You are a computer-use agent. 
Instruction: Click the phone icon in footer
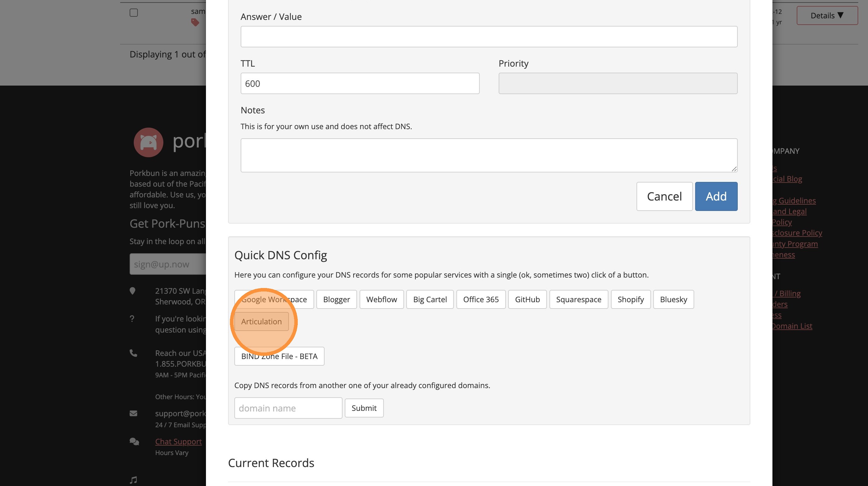133,353
